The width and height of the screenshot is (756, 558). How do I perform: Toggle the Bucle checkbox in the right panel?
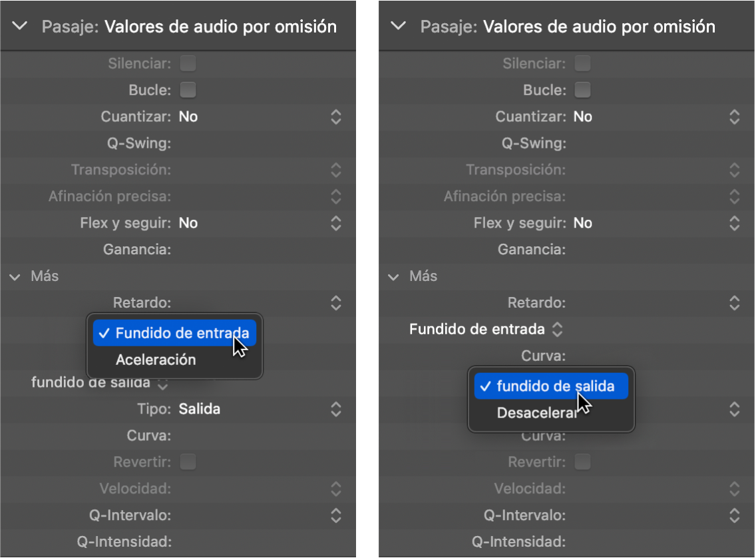coord(583,90)
